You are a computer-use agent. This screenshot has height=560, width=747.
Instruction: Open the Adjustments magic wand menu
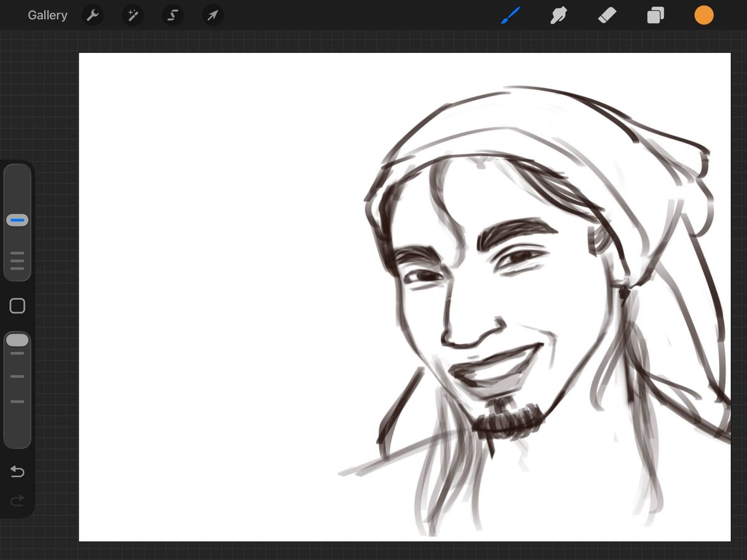pyautogui.click(x=133, y=16)
